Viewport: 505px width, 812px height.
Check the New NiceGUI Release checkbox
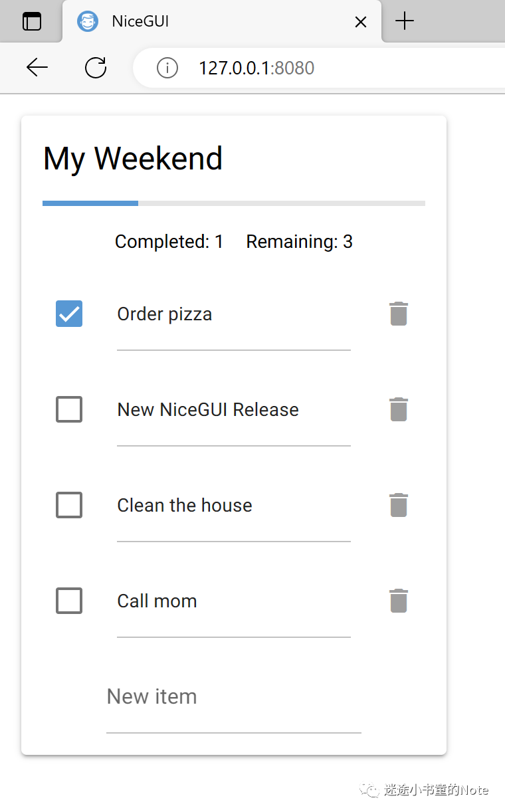pos(69,409)
